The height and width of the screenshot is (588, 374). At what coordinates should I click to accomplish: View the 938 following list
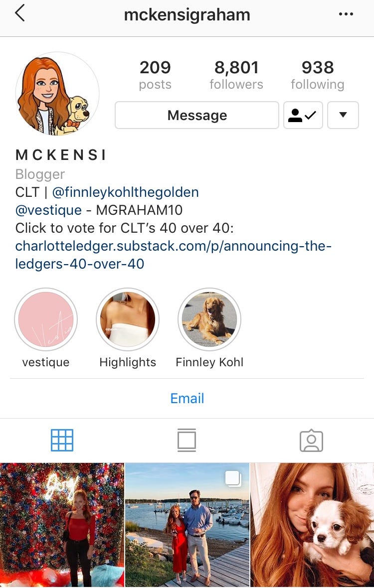pos(317,75)
